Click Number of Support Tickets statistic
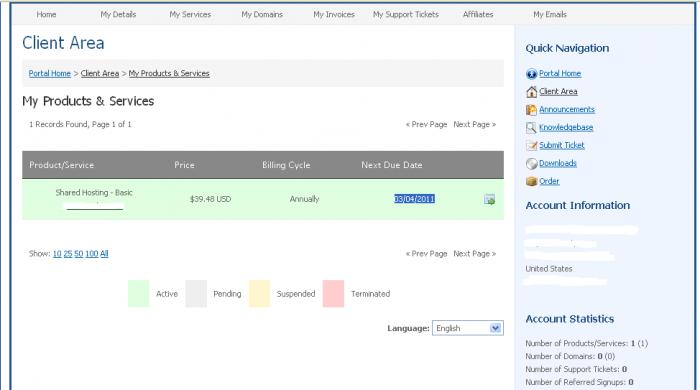The width and height of the screenshot is (700, 390). [576, 369]
